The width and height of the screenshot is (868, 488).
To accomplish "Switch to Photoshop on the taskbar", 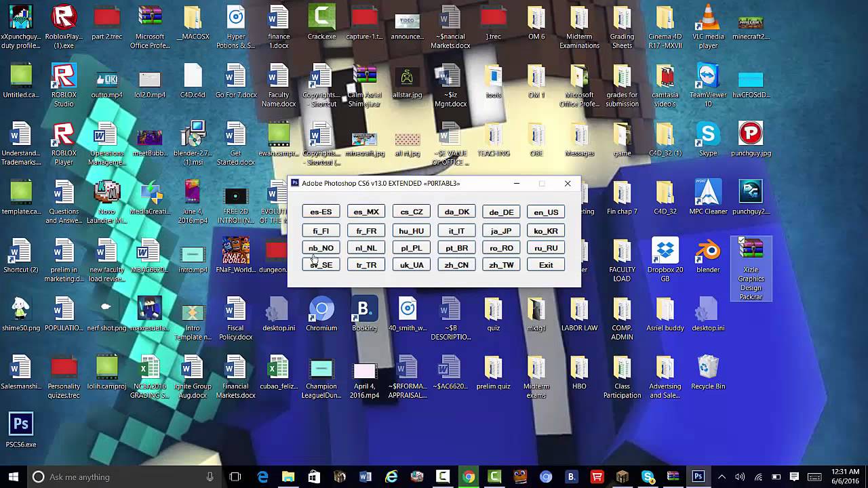I will (698, 476).
